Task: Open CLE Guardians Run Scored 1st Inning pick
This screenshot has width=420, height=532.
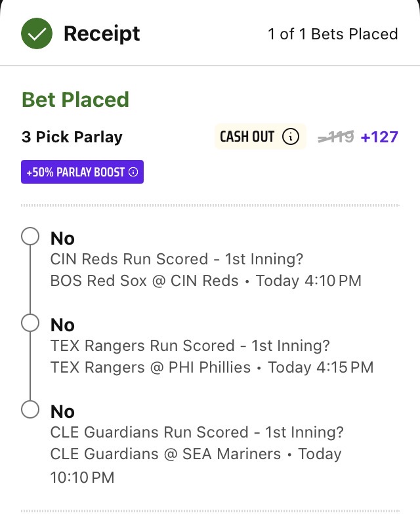Action: [197, 432]
